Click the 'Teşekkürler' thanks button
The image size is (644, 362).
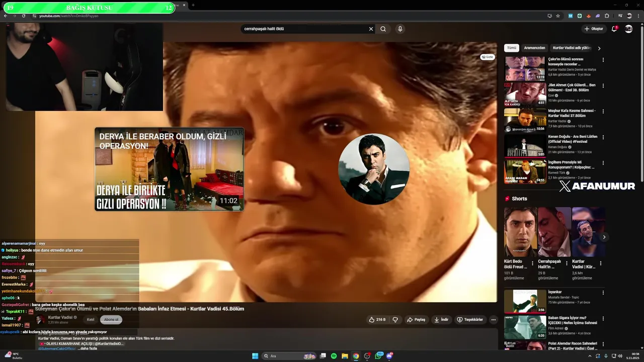click(470, 319)
